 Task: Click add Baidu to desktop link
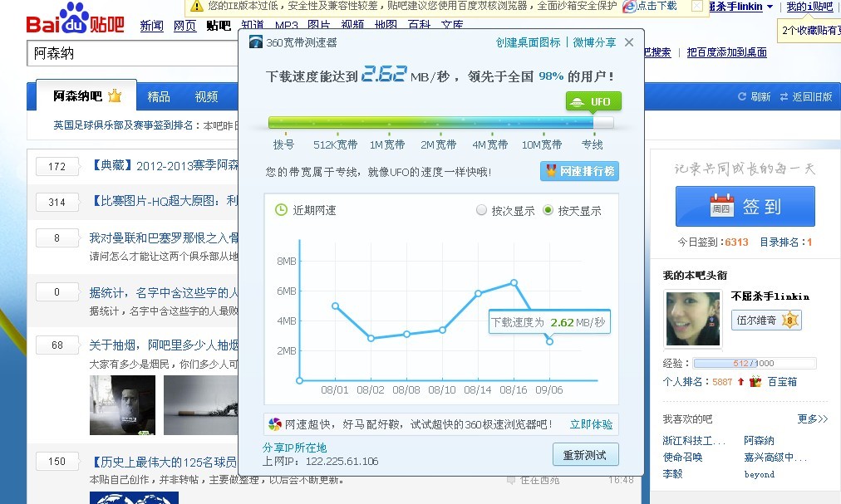pos(727,52)
